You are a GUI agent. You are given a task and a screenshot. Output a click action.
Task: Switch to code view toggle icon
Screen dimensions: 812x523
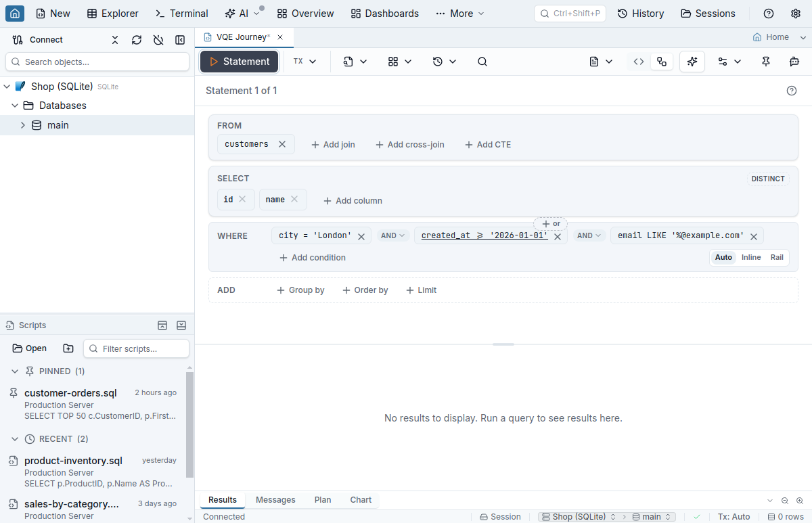[x=638, y=62]
